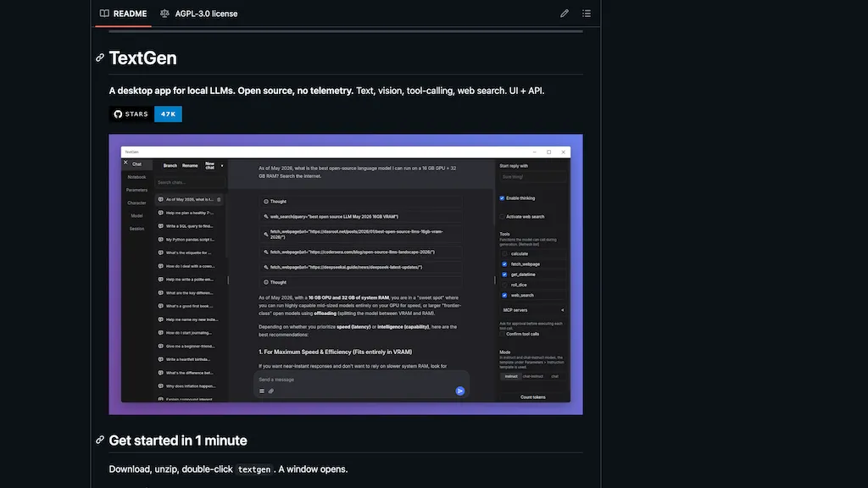In TextGen screenshot, click chat bubble icon beside 'How do I start journaling'
The image size is (868, 488).
coord(160,332)
